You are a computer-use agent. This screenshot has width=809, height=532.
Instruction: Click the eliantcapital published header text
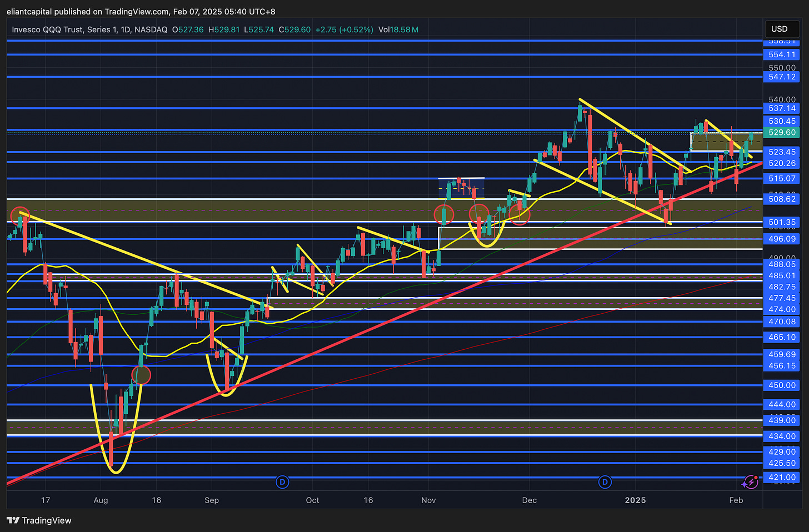[x=141, y=11]
